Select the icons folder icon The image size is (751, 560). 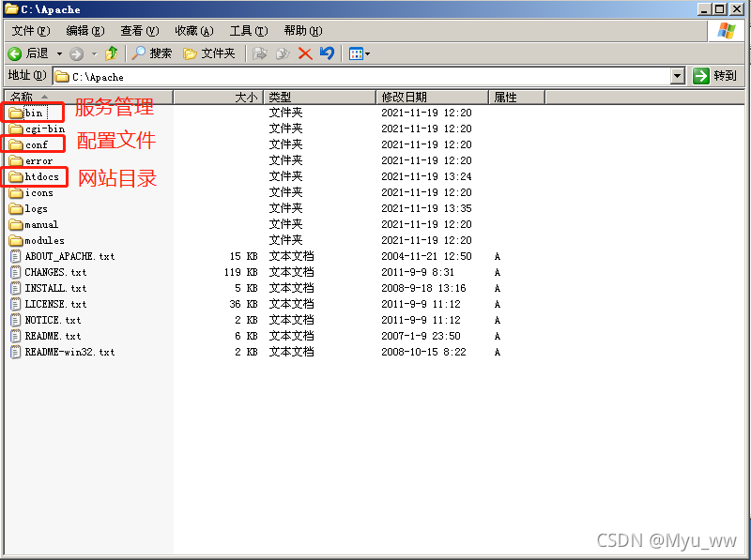tap(16, 192)
